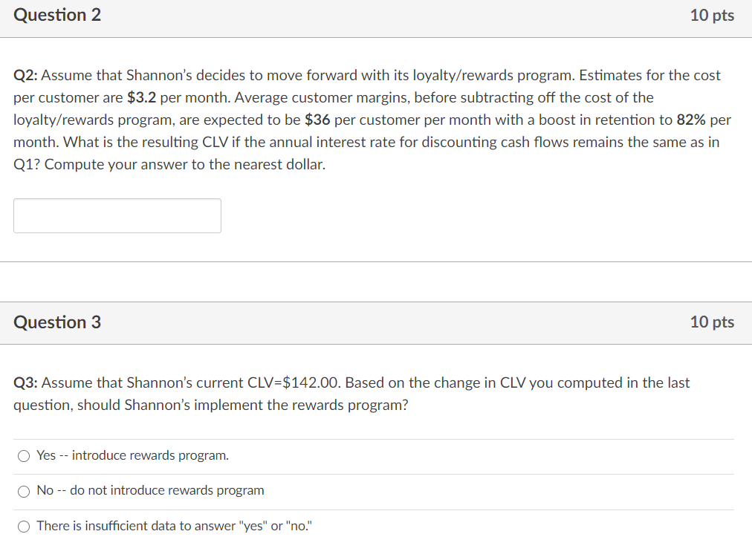Click the "Question 3" heading
752x560 pixels.
pos(57,322)
